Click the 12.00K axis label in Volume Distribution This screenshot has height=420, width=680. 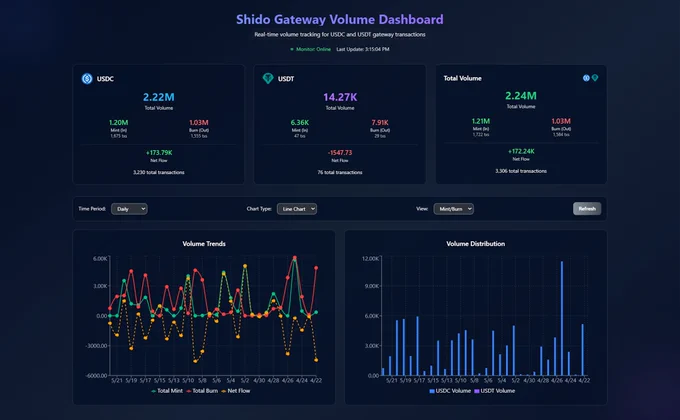370,259
